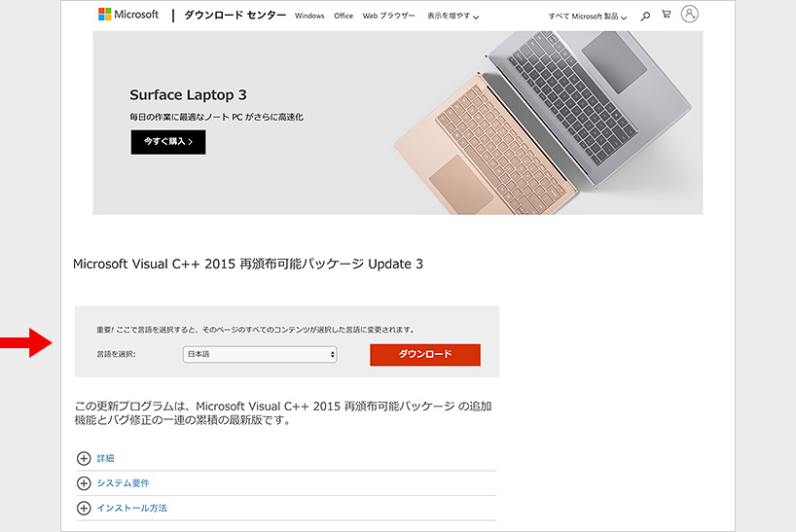Viewport: 796px width, 532px height.
Task: Expand the インストール方法 section link
Action: coord(132,508)
